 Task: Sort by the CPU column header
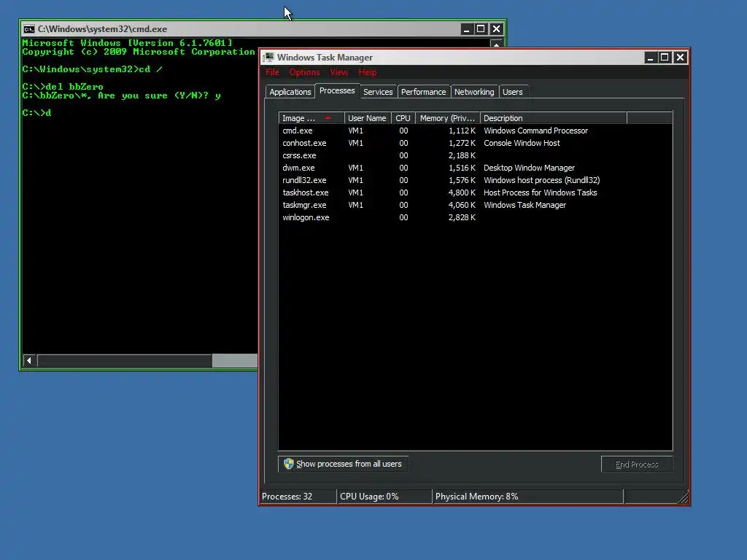403,118
